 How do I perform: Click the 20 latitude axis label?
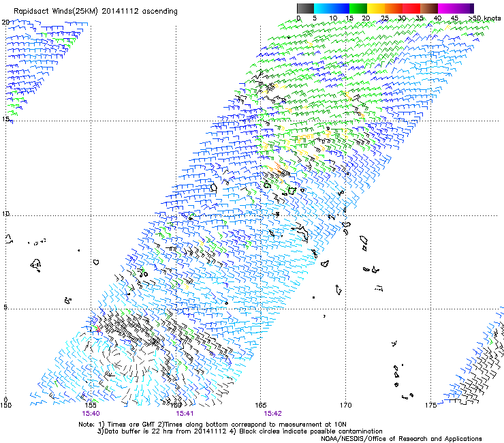[5, 22]
